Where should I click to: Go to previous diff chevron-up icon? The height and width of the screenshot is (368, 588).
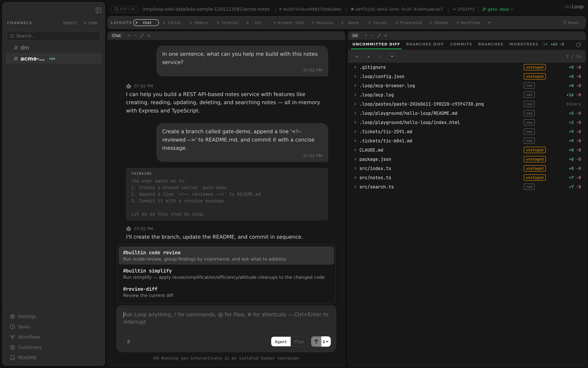point(380,56)
